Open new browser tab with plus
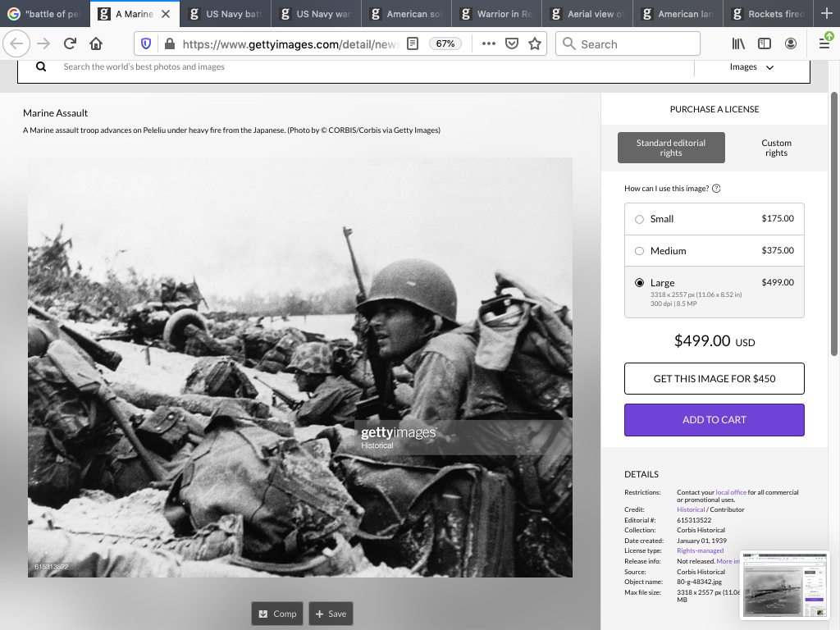This screenshot has height=630, width=840. (x=826, y=14)
